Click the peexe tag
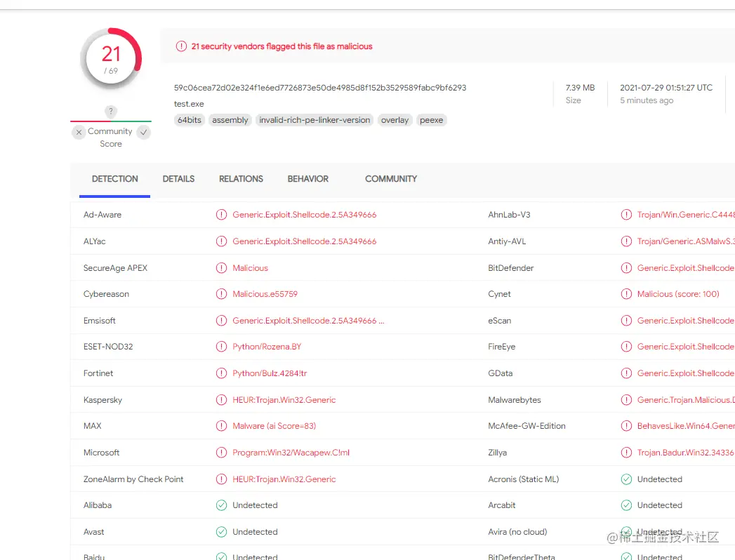Image resolution: width=735 pixels, height=560 pixels. (x=431, y=120)
